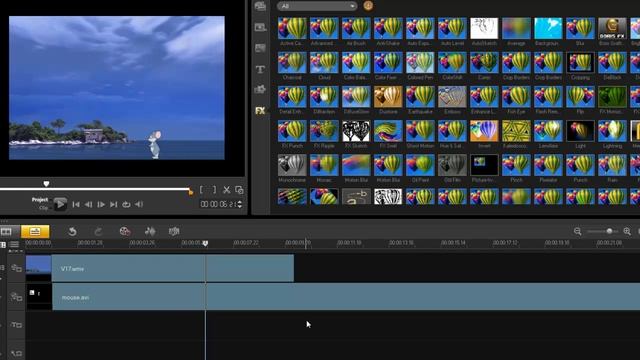Select the Old Film filter thumbnail
This screenshot has width=640, height=360.
coord(452,165)
